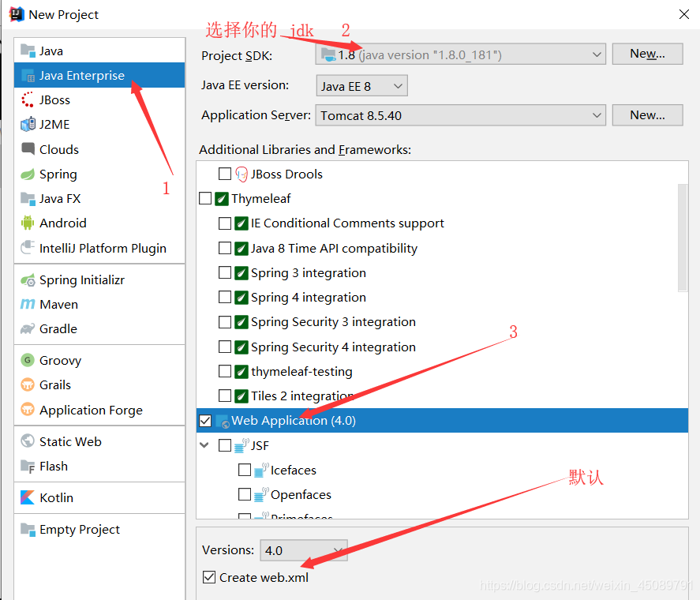Viewport: 700px width, 600px height.
Task: Select JBoss project type
Action: tap(99, 99)
